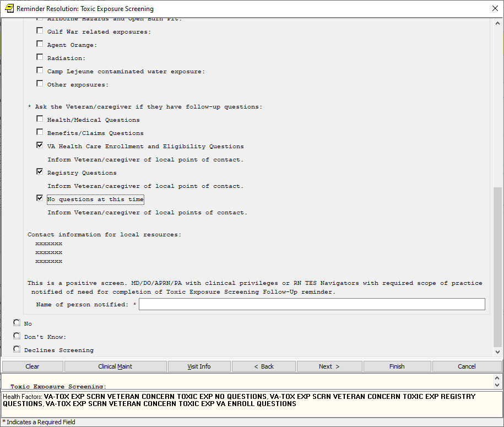Check the Gulf War related exposures box
Image resolution: width=504 pixels, height=427 pixels.
click(40, 31)
